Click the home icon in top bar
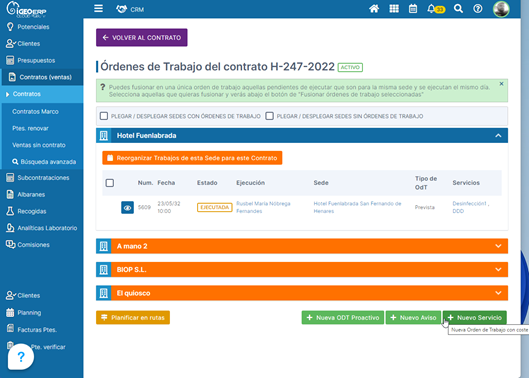 tap(374, 9)
